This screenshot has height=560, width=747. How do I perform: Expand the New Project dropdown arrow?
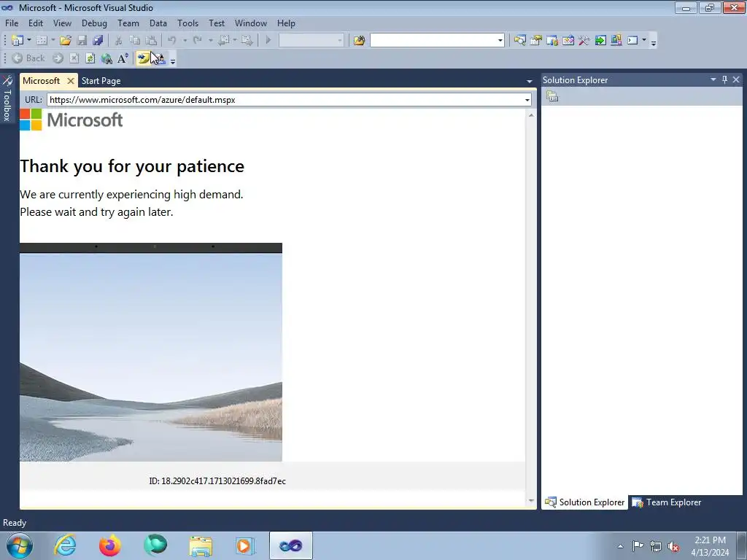[29, 41]
